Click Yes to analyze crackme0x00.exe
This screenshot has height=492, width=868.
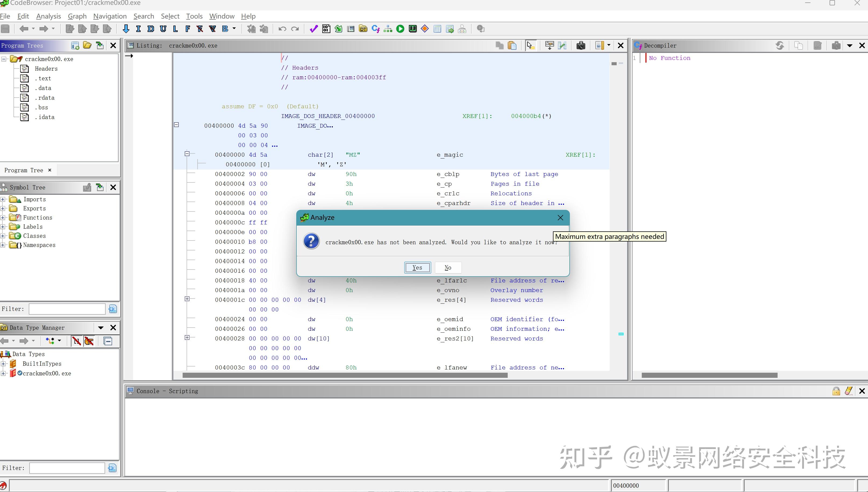(x=417, y=267)
